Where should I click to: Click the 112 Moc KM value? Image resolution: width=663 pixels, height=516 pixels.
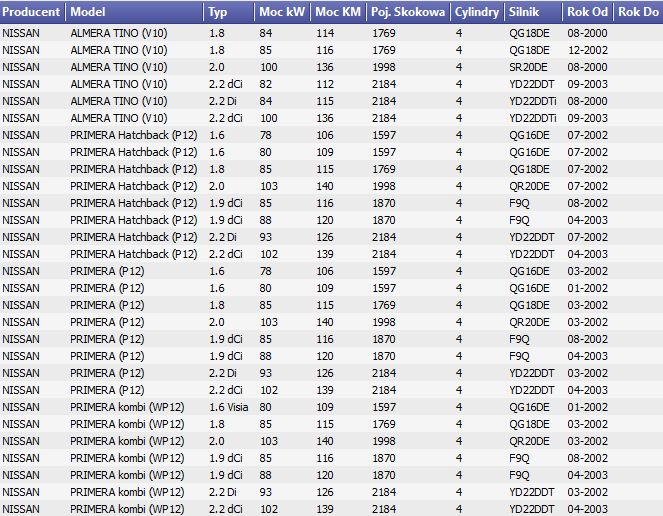click(x=325, y=84)
